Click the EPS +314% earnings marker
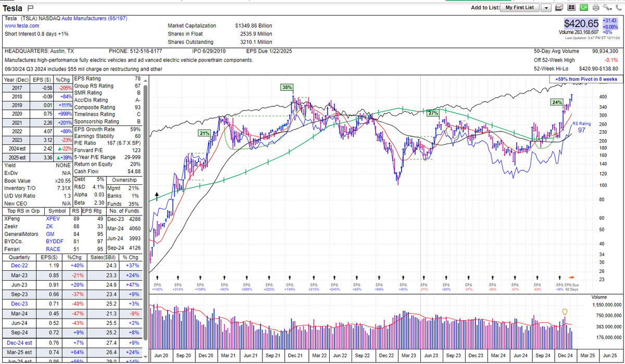Image resolution: width=625 pixels, height=364 pixels. click(x=179, y=287)
